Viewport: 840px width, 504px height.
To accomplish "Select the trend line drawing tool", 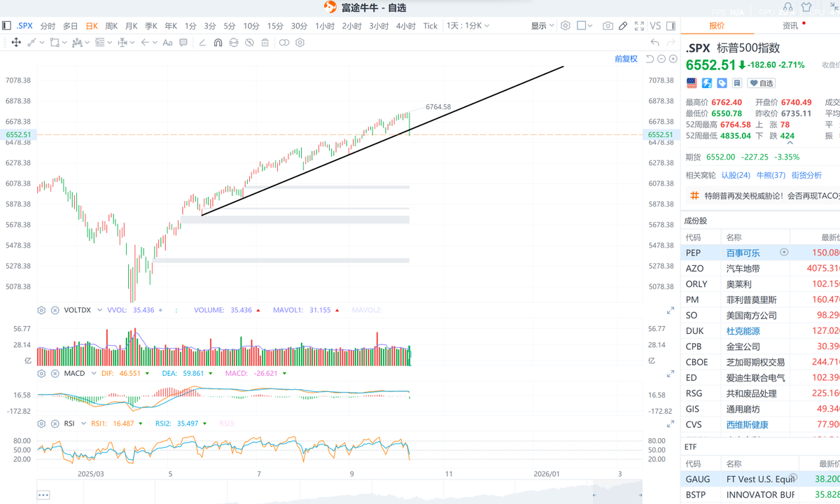I will [31, 43].
